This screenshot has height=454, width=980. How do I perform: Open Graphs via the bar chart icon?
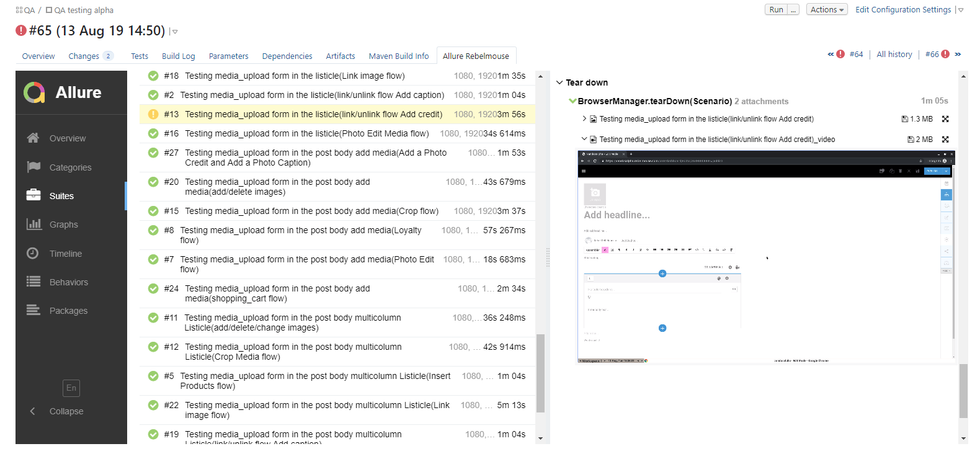[x=33, y=225]
